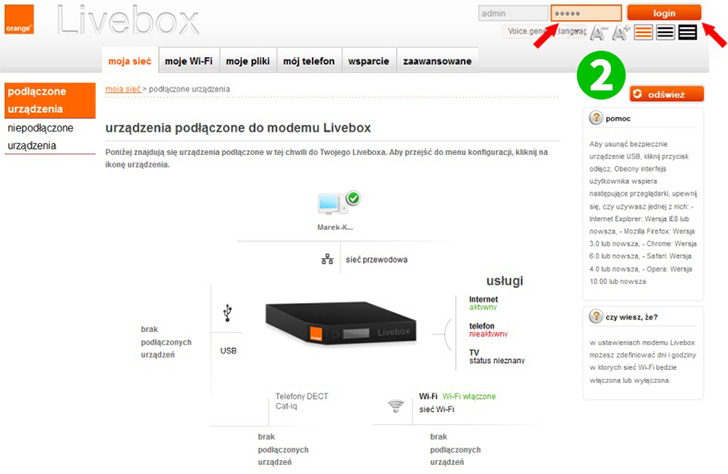Select the solid black contrast theme icon
Image resolution: width=728 pixels, height=474 pixels.
coord(688,32)
